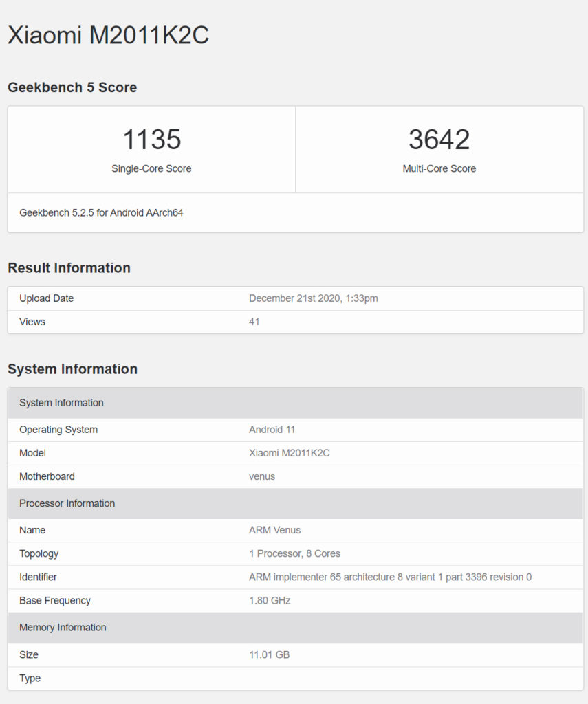Click the Operating System row label
Viewport: 588px width, 704px height.
pyautogui.click(x=58, y=430)
